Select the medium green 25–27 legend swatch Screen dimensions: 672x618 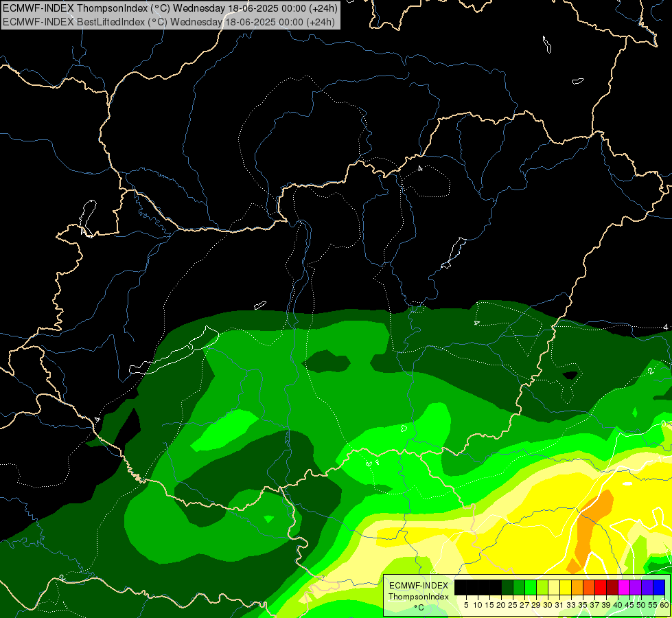(519, 588)
